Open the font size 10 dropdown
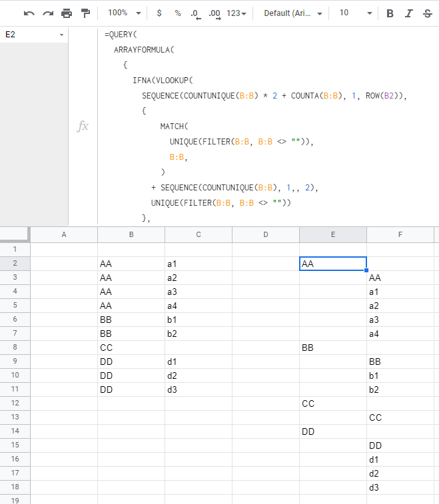 click(x=356, y=13)
